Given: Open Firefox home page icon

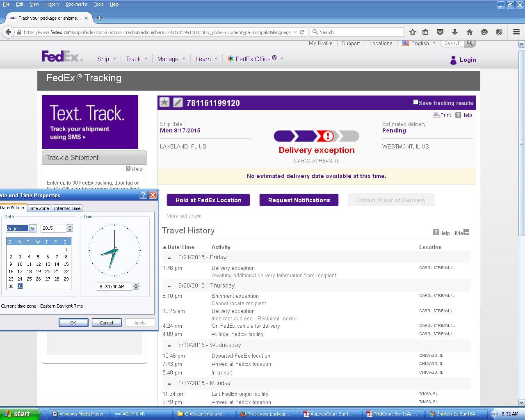Looking at the screenshot, I should [470, 32].
